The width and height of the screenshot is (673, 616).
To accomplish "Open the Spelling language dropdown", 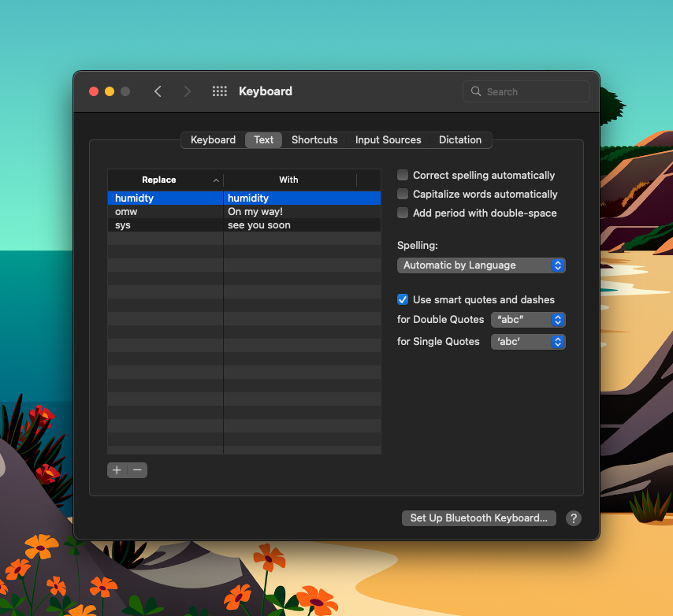I will tap(481, 265).
